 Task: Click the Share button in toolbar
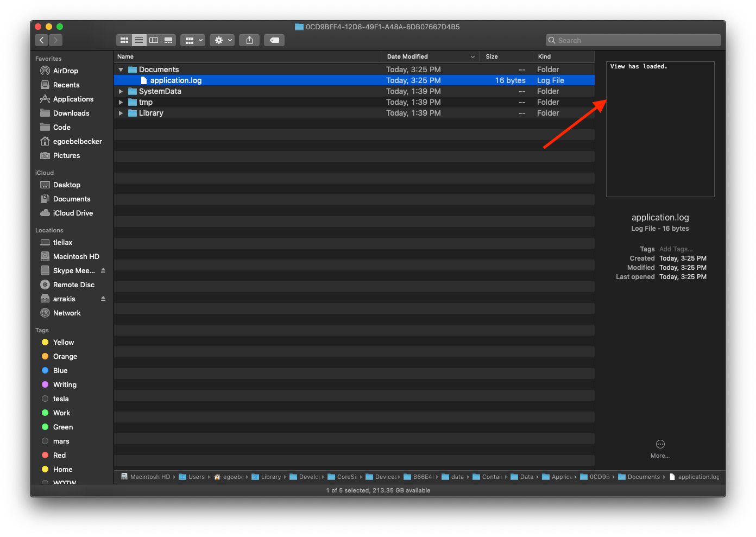click(x=249, y=40)
